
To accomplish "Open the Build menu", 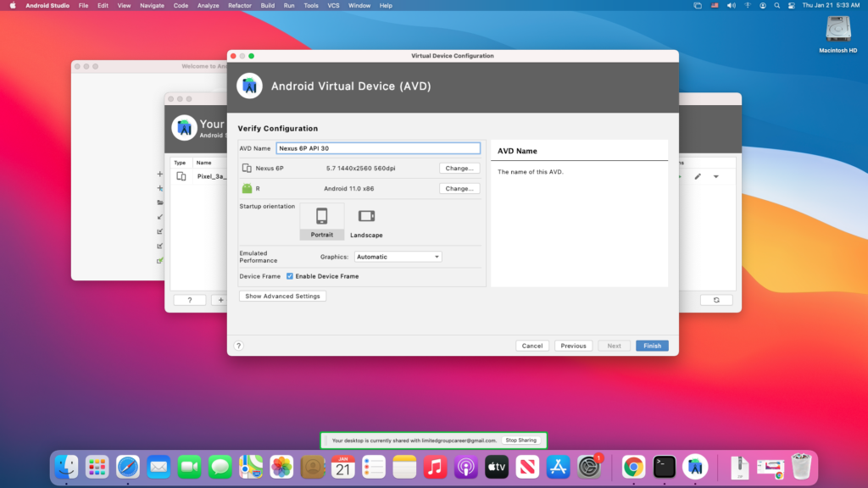I will 267,6.
